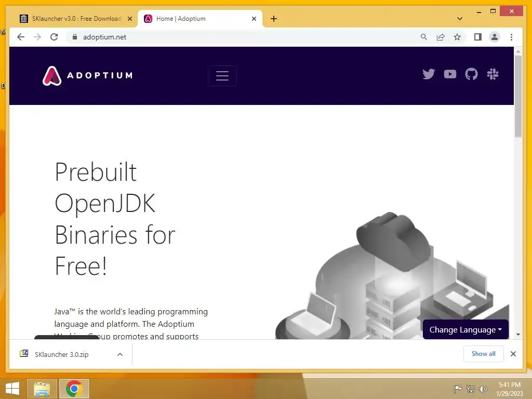Open the zoom magnifier in address bar
The image size is (532, 399).
click(424, 37)
